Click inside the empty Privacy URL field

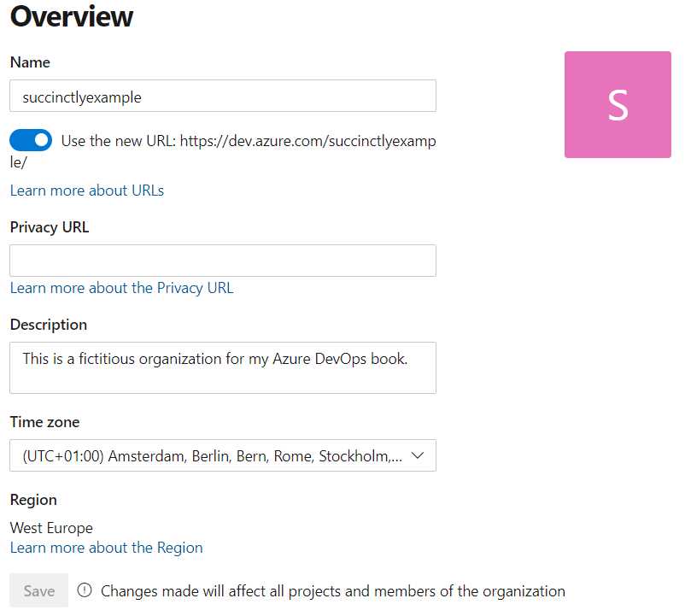coord(222,260)
